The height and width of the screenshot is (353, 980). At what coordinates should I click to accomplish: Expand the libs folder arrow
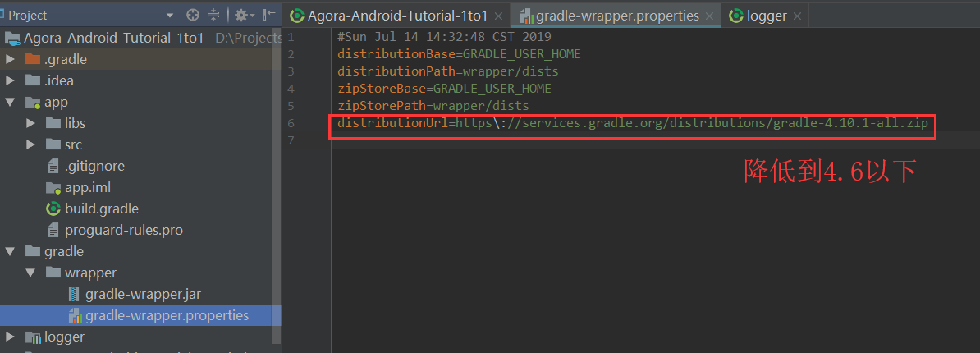pos(30,123)
